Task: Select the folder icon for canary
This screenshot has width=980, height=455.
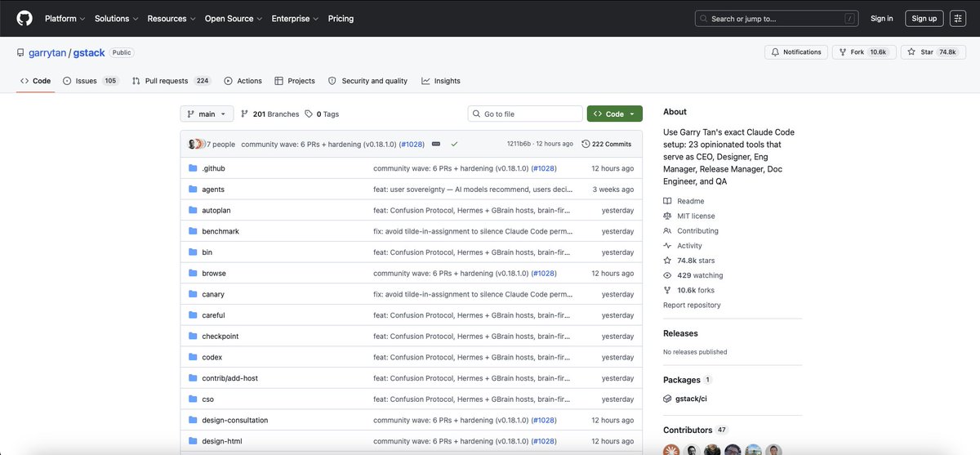Action: pos(194,294)
